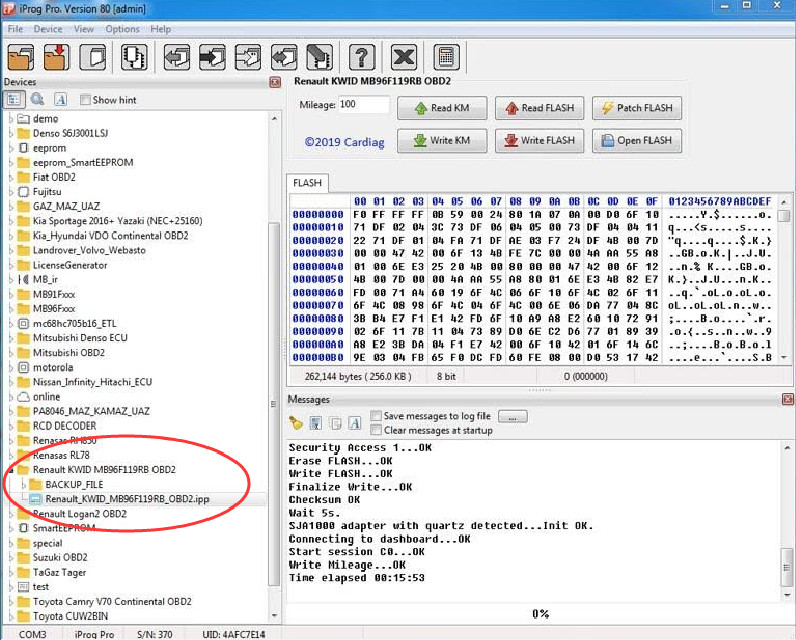Select the FLASH tab
This screenshot has height=640, width=796.
[307, 183]
